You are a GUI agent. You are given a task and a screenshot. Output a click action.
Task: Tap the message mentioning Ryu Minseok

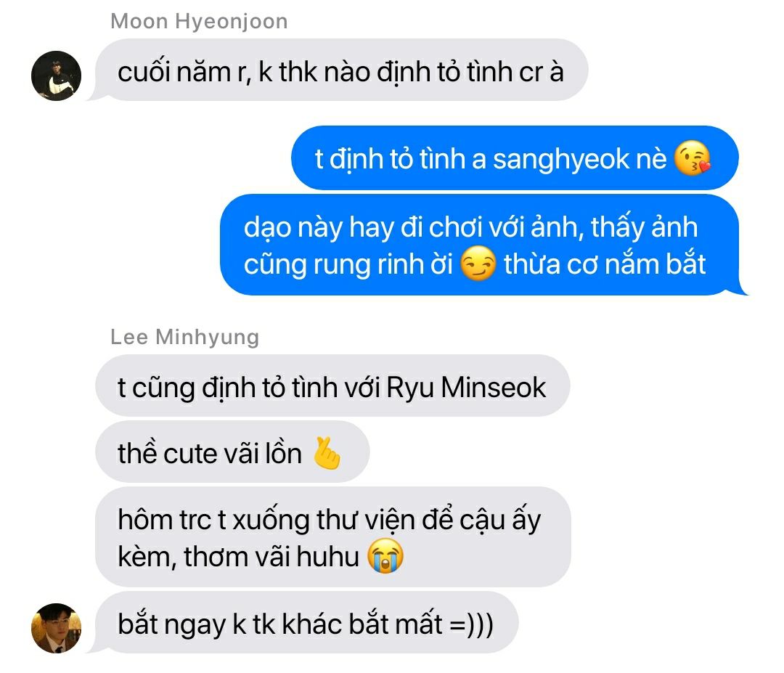(x=332, y=386)
